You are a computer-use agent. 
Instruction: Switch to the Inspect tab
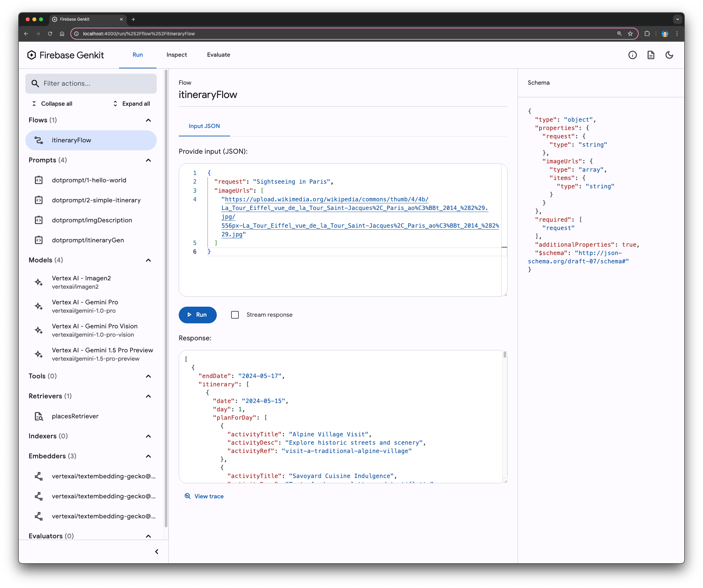[x=176, y=55]
